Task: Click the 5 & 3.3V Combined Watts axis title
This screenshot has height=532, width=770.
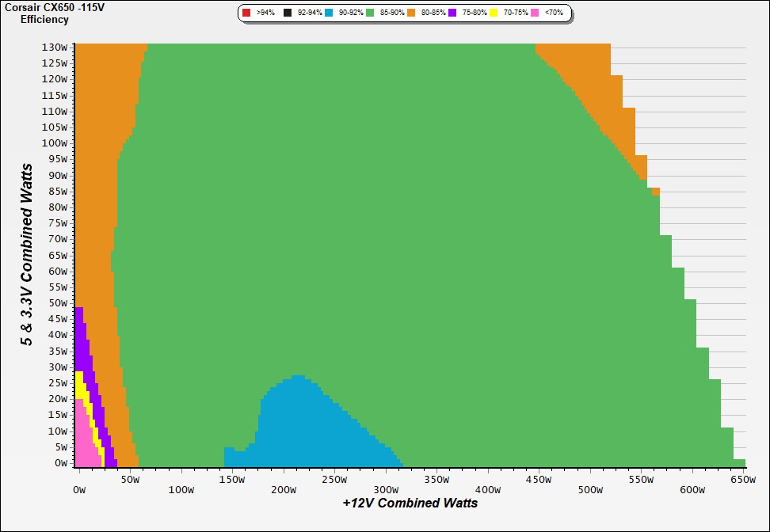Action: pos(27,254)
